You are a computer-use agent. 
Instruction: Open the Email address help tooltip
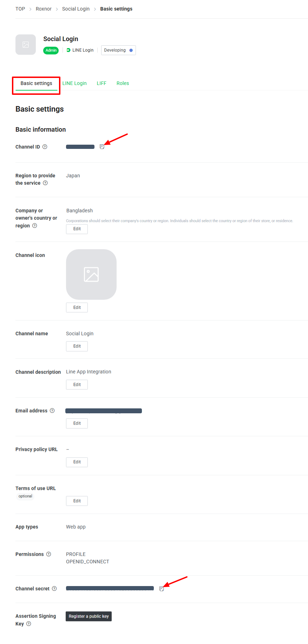(x=52, y=410)
